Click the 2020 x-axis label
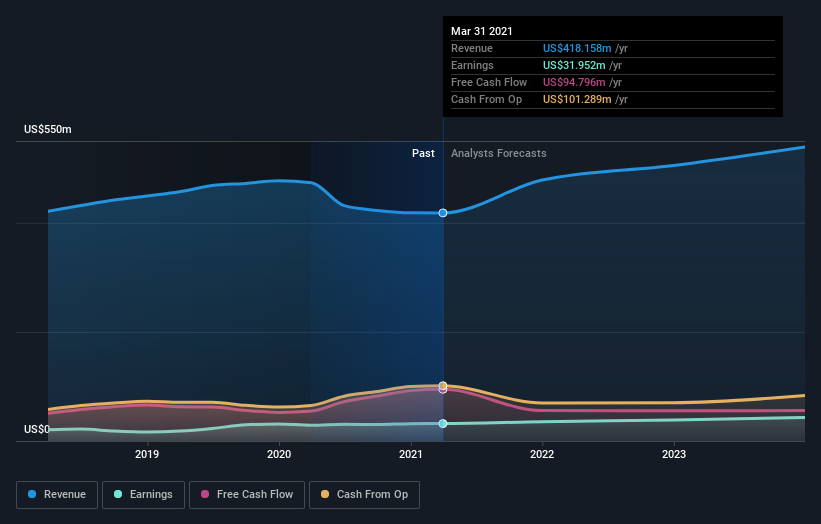821x524 pixels. 279,454
